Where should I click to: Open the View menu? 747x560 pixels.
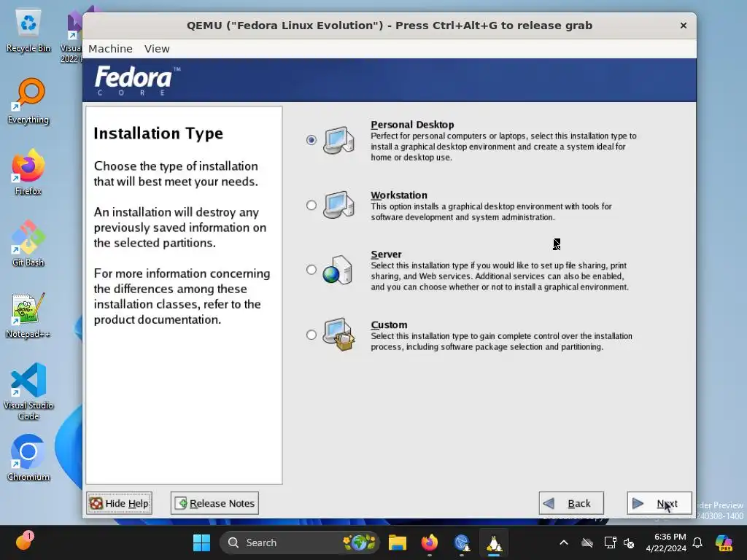157,49
